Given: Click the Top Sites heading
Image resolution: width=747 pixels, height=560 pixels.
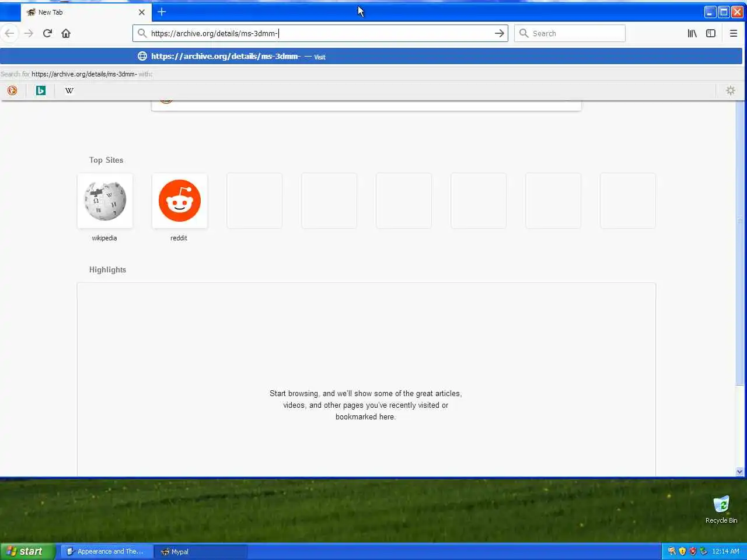Looking at the screenshot, I should pos(106,160).
